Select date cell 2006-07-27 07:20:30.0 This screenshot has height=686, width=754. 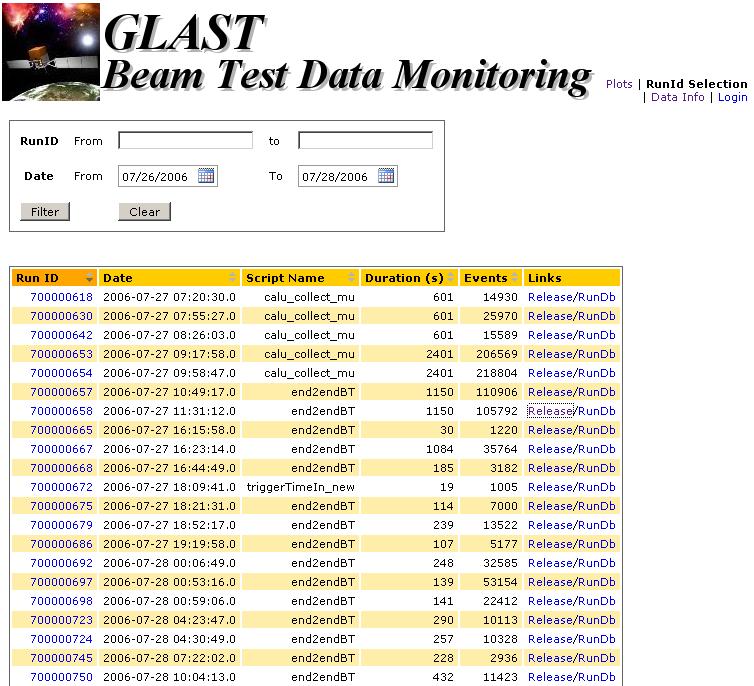[169, 297]
